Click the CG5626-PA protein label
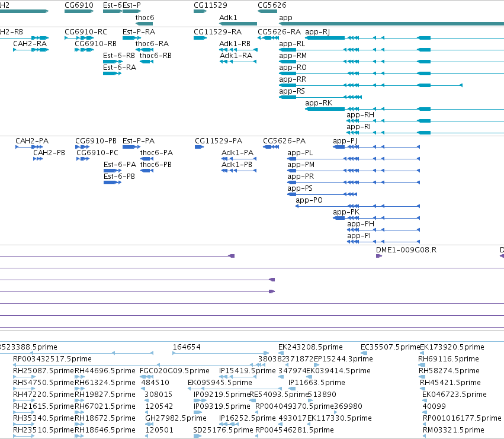Screen dimensions: 504x439 pos(284,141)
